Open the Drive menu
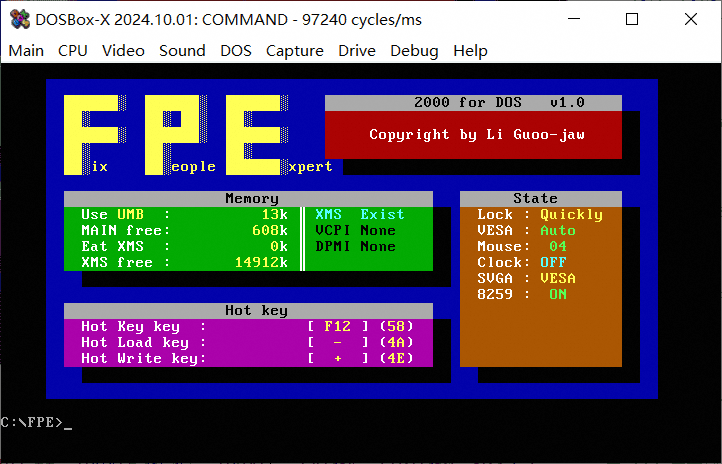The image size is (722, 464). click(357, 51)
